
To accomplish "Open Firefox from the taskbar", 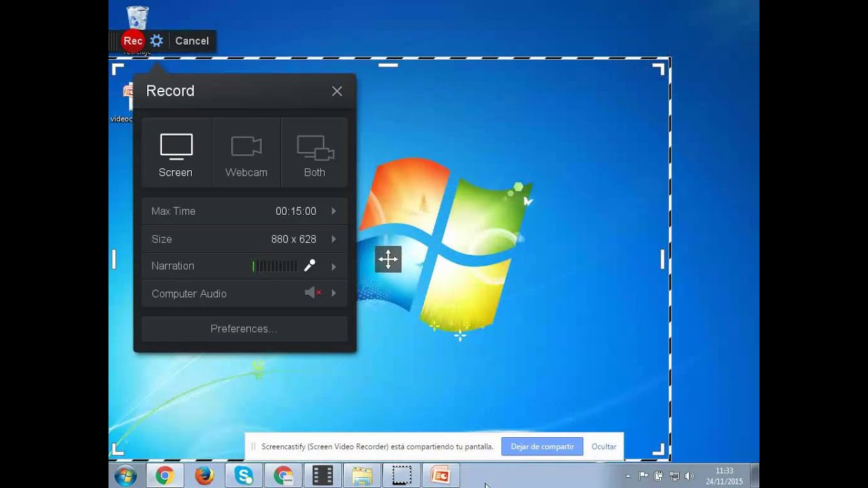I will pos(204,476).
